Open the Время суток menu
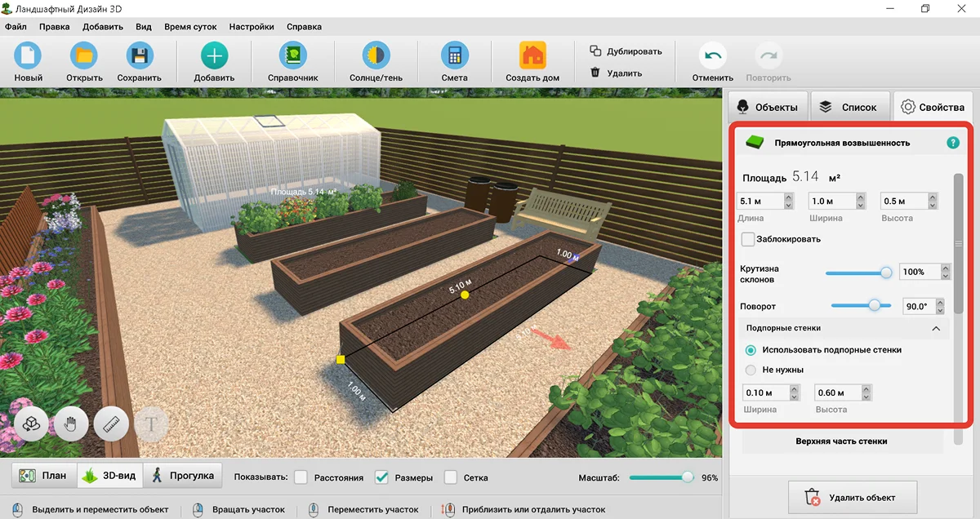The width and height of the screenshot is (980, 519). pos(190,27)
